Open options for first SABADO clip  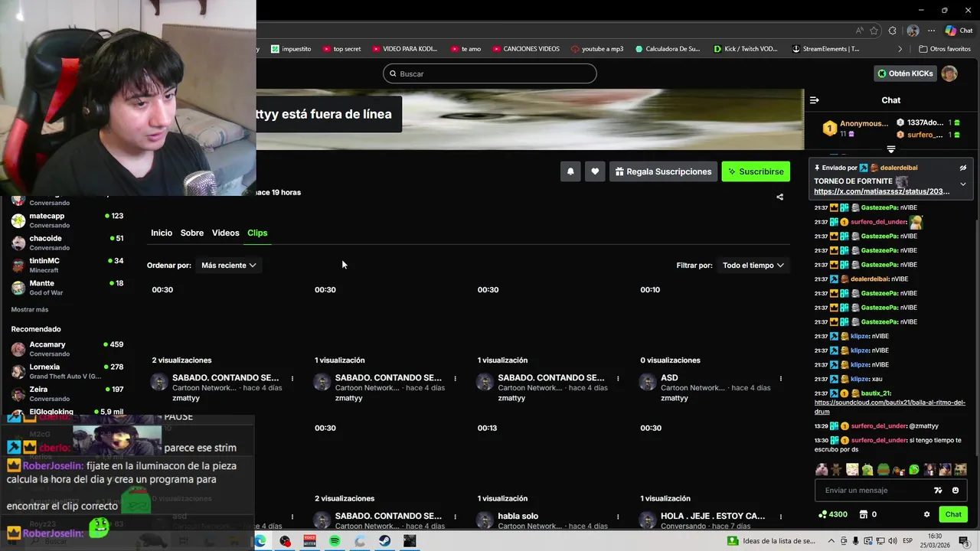coord(292,378)
